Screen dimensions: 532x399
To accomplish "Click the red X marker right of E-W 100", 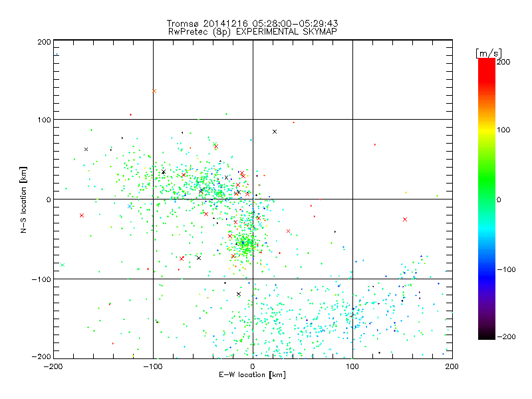I will point(405,219).
